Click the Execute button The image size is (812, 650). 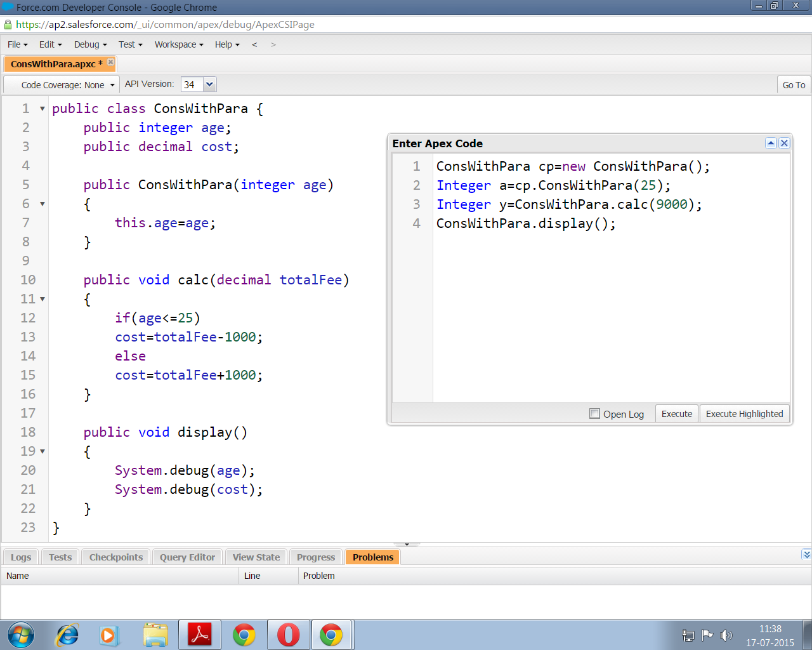(676, 414)
